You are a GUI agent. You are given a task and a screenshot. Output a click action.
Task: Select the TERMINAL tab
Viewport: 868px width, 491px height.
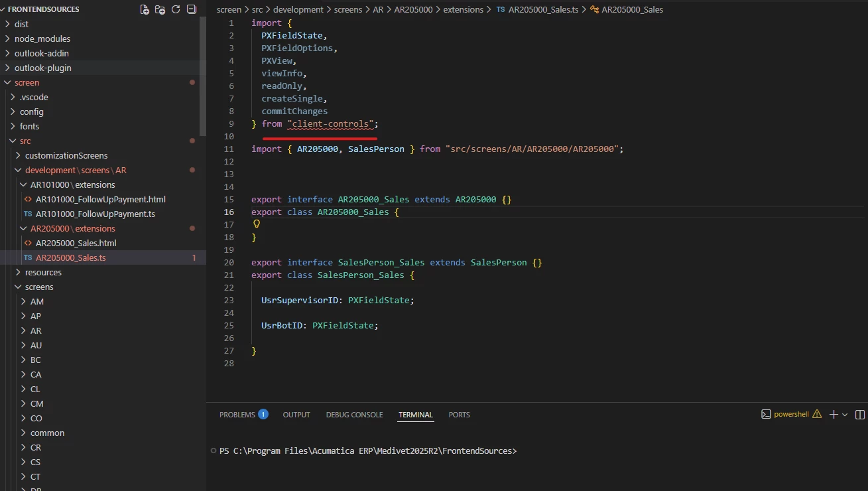(x=416, y=415)
